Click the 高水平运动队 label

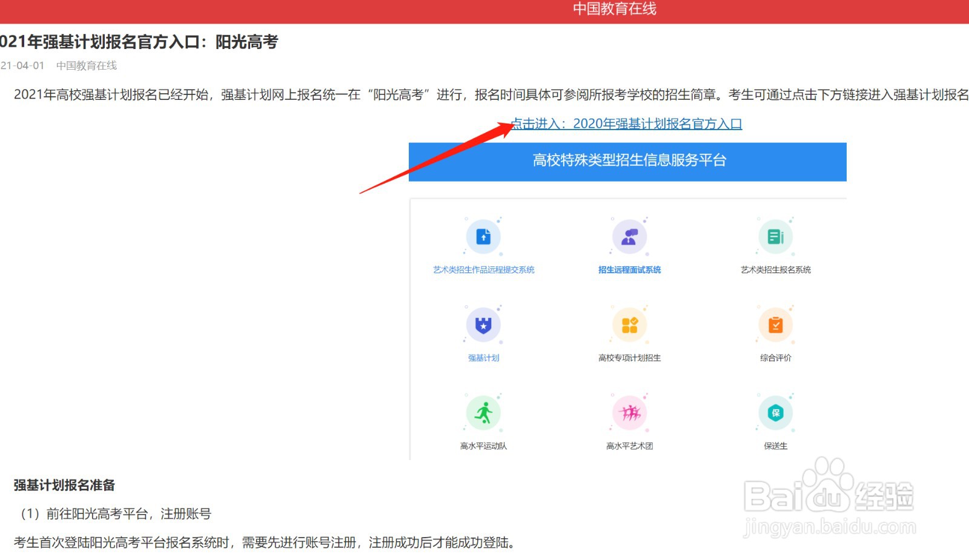(483, 446)
